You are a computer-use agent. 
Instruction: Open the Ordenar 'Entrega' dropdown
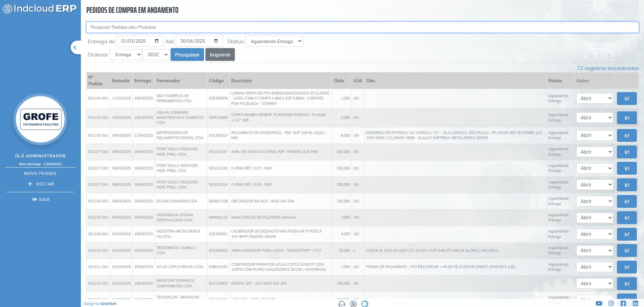pyautogui.click(x=126, y=54)
